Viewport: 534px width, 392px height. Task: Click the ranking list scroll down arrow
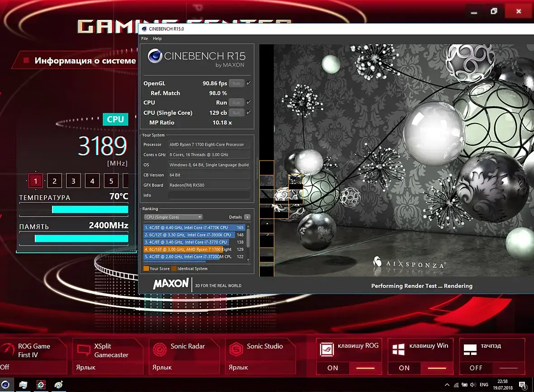click(248, 260)
